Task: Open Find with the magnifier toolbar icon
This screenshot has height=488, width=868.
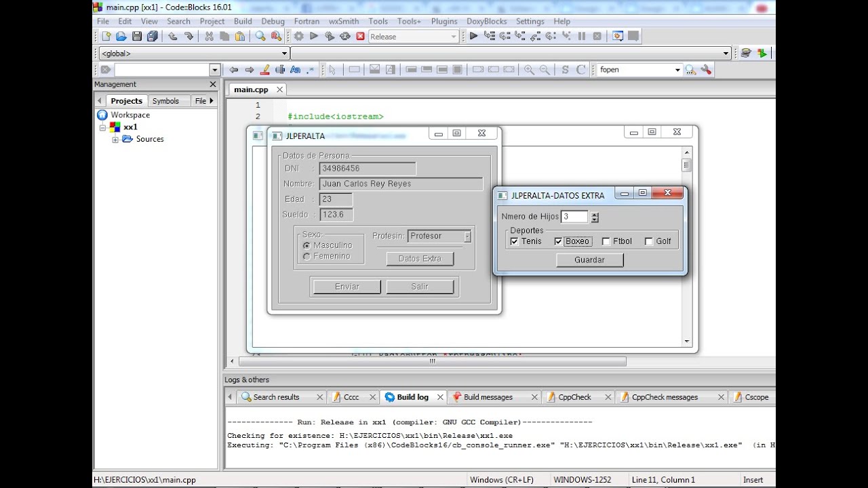Action: point(260,37)
